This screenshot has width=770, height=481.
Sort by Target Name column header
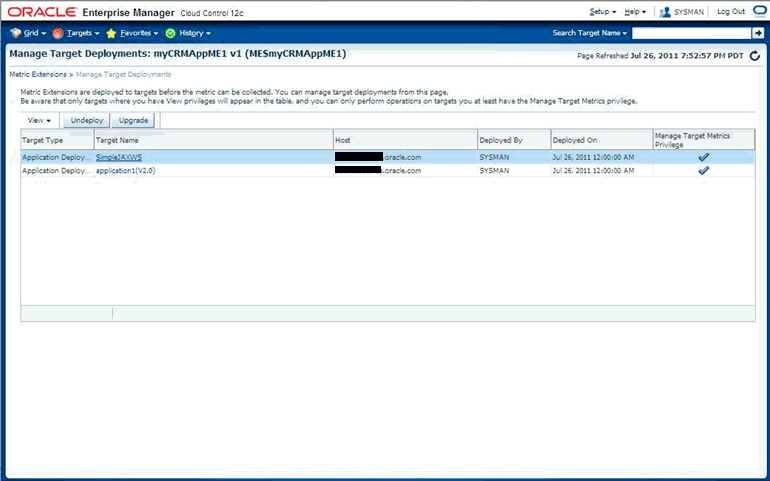(214, 140)
